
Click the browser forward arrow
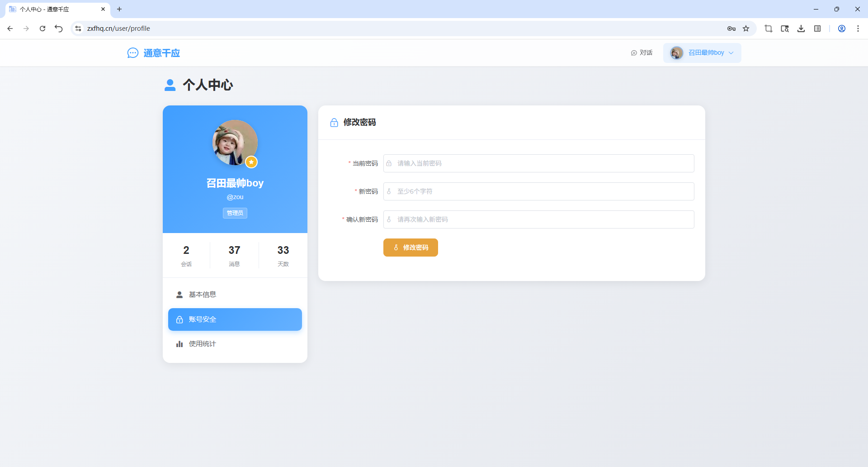26,29
